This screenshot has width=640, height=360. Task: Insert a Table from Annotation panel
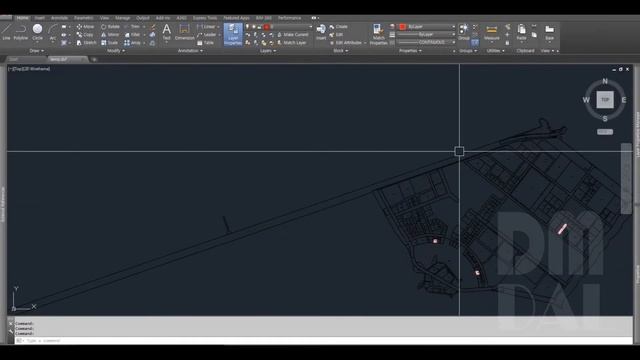[x=205, y=42]
